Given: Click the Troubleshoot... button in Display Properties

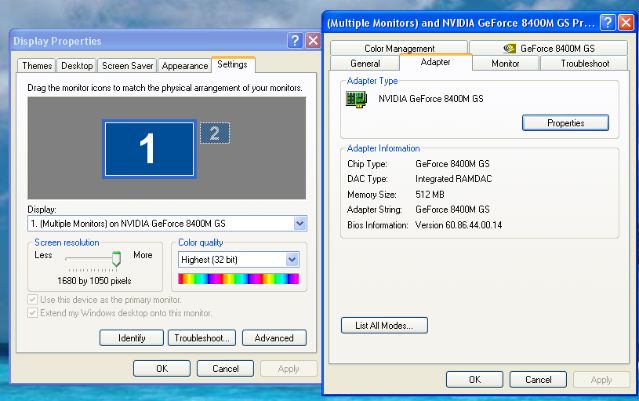Looking at the screenshot, I should 202,338.
